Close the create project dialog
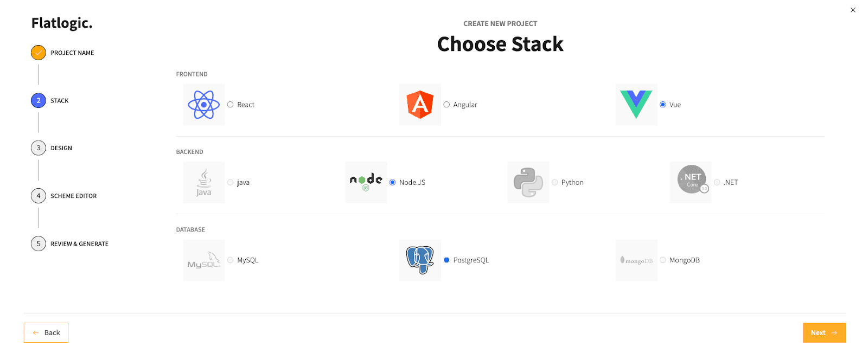This screenshot has height=346, width=868. [x=853, y=10]
